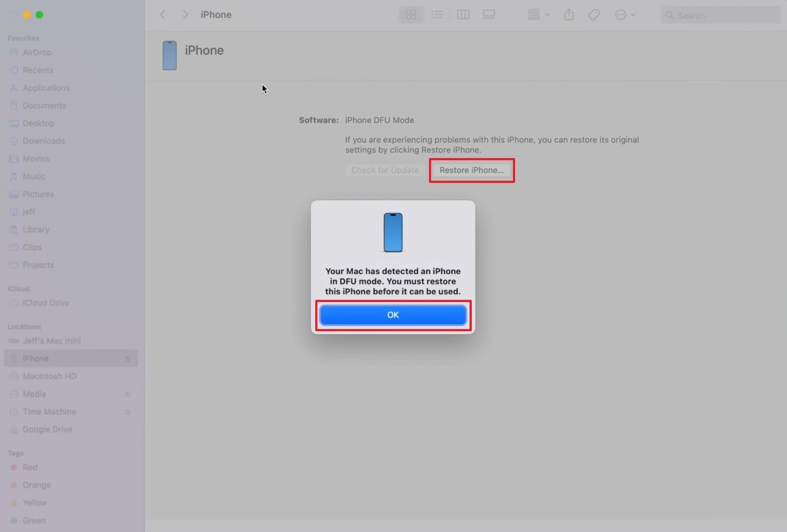Image resolution: width=787 pixels, height=532 pixels.
Task: Select the Orange tag
Action: [x=36, y=485]
